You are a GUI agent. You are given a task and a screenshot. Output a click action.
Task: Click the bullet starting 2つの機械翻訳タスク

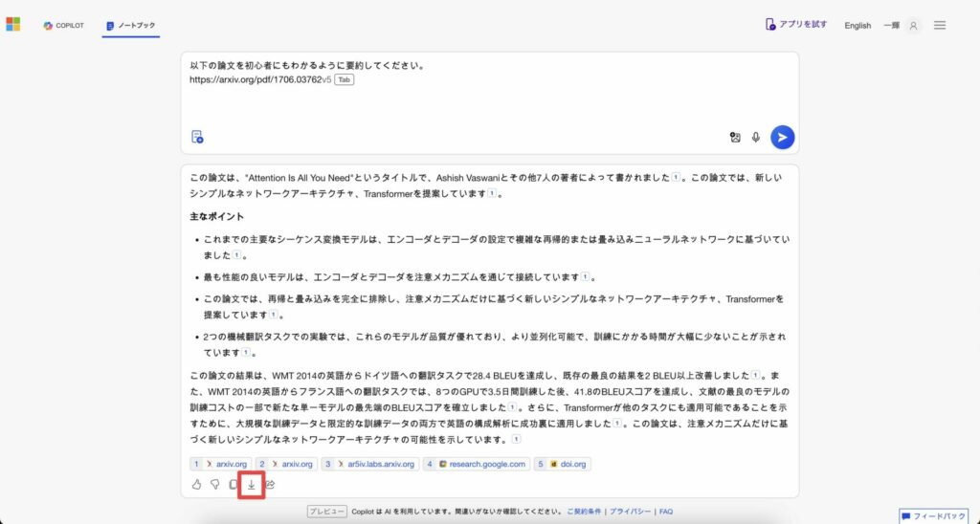(x=495, y=345)
